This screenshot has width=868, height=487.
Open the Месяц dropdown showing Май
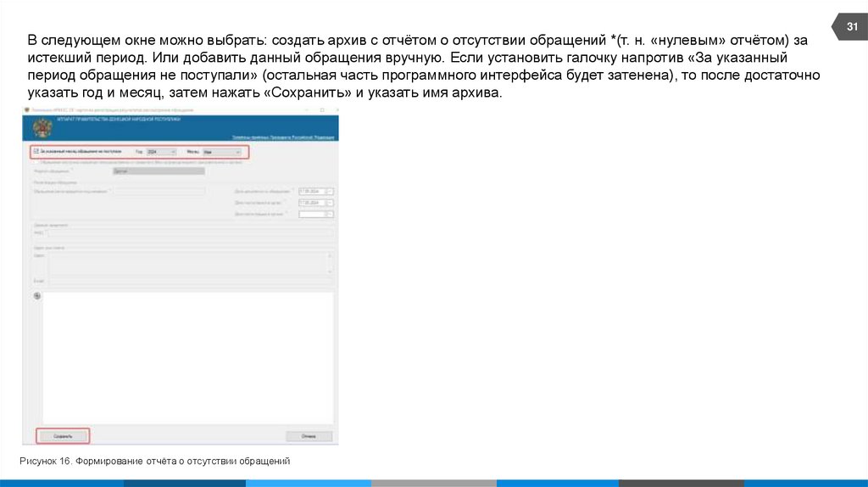point(222,152)
